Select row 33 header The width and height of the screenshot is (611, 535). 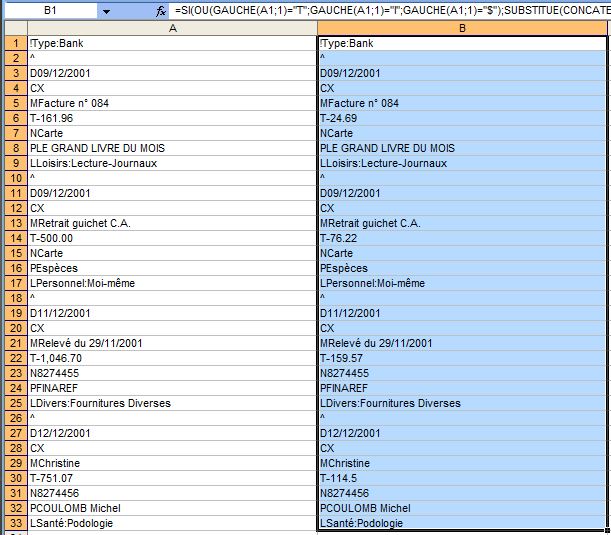point(13,523)
